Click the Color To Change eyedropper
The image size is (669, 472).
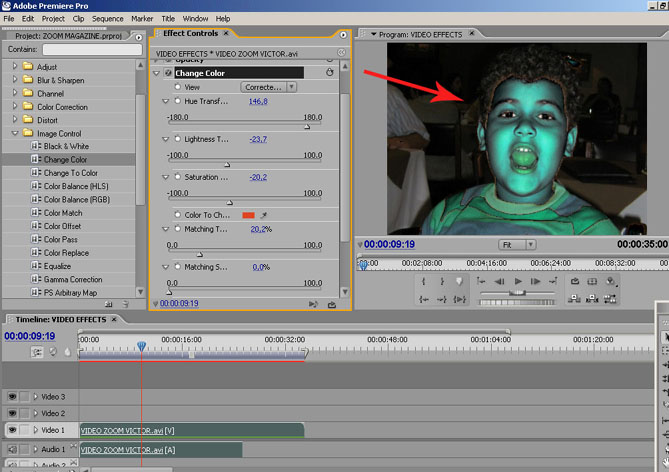tap(263, 215)
